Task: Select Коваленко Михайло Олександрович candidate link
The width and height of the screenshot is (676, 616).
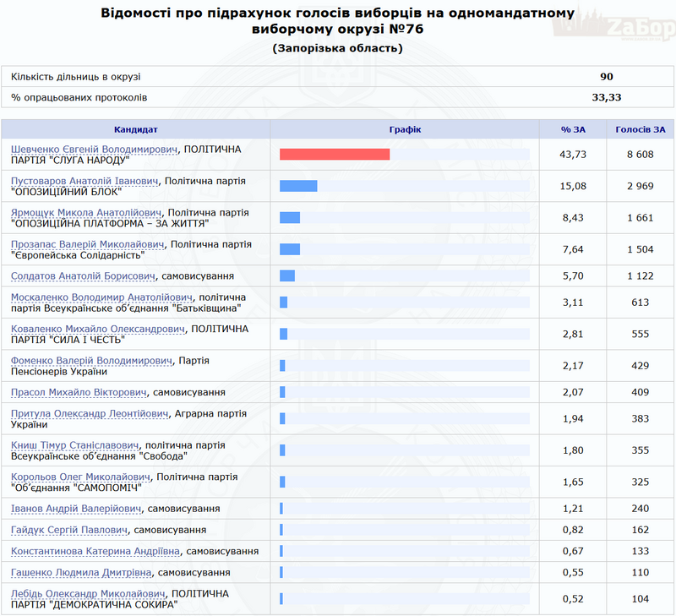Action: coord(98,329)
